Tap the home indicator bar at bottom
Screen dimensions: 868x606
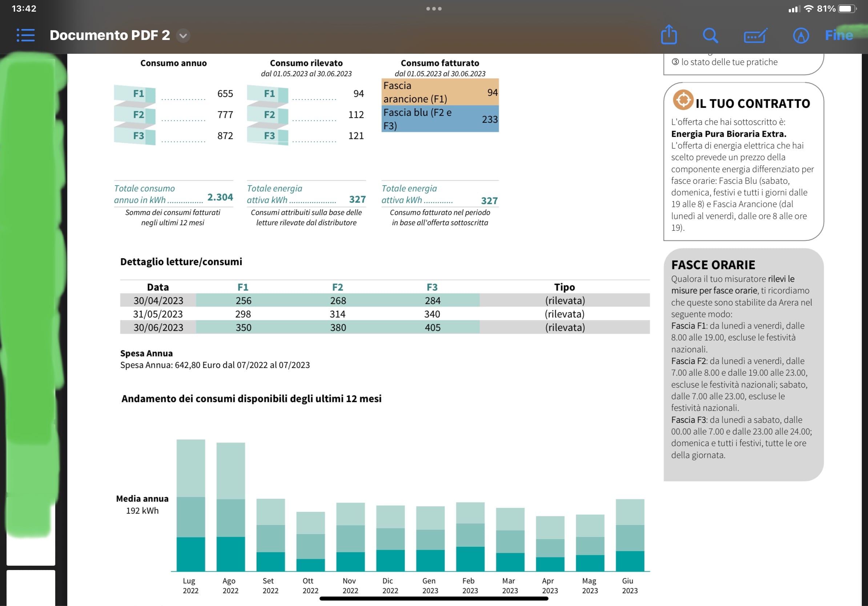point(434,598)
